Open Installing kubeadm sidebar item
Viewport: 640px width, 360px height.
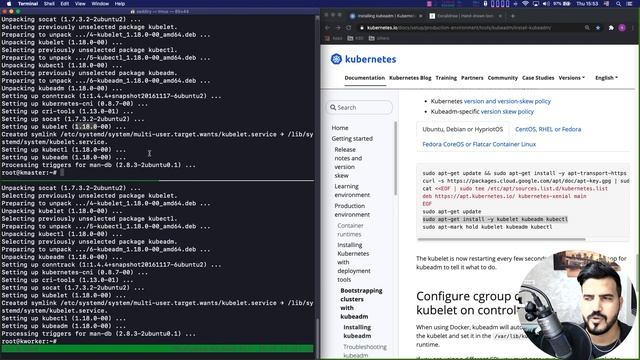[357, 331]
